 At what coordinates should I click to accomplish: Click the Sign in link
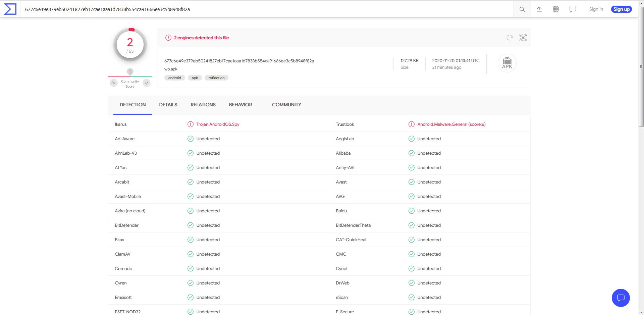point(596,9)
